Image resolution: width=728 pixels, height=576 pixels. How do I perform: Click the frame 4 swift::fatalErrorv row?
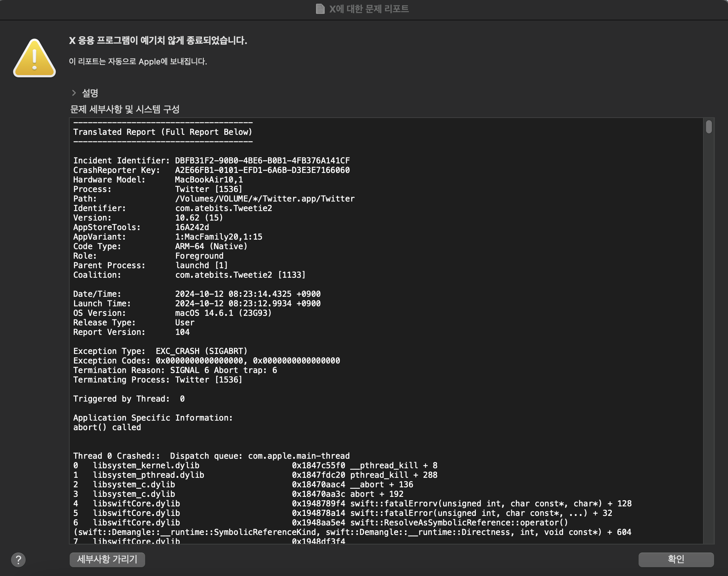[x=352, y=503]
